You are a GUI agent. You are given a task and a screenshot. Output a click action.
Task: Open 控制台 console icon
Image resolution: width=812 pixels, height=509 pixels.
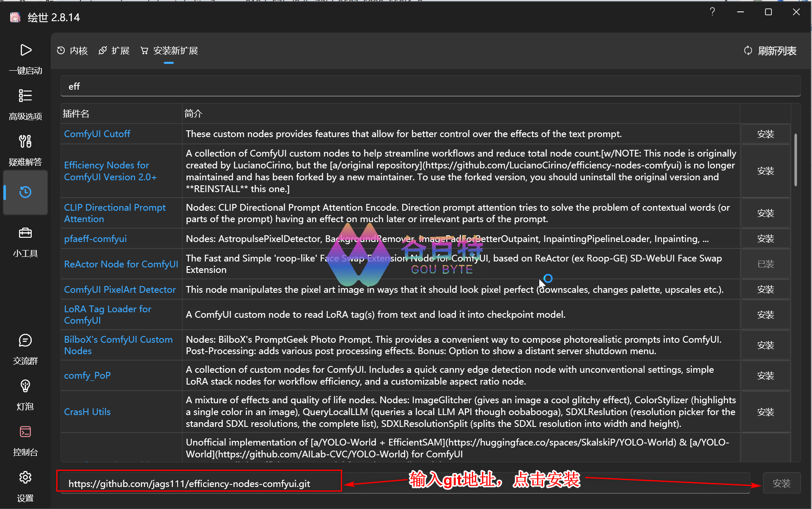25,432
